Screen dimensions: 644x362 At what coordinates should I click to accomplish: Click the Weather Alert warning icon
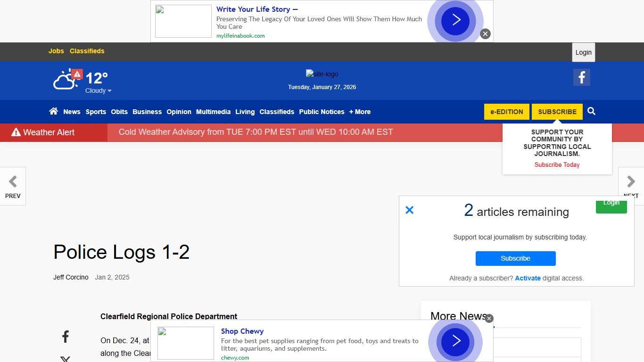16,132
